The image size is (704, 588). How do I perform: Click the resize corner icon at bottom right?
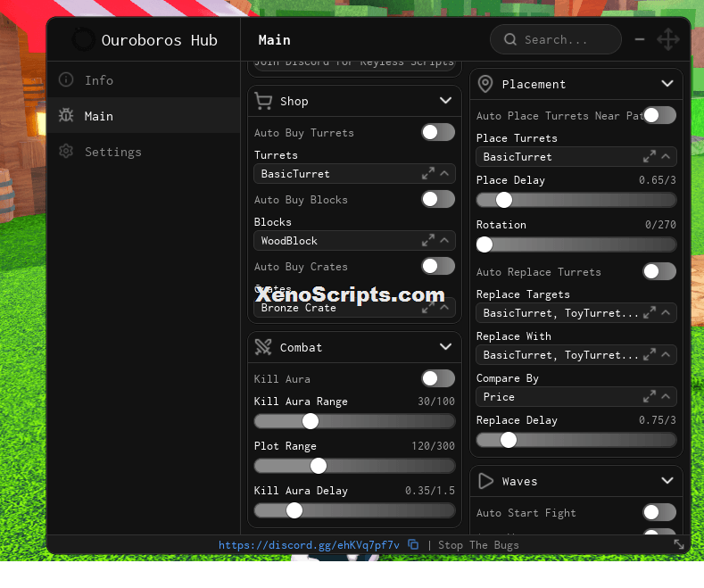point(679,545)
